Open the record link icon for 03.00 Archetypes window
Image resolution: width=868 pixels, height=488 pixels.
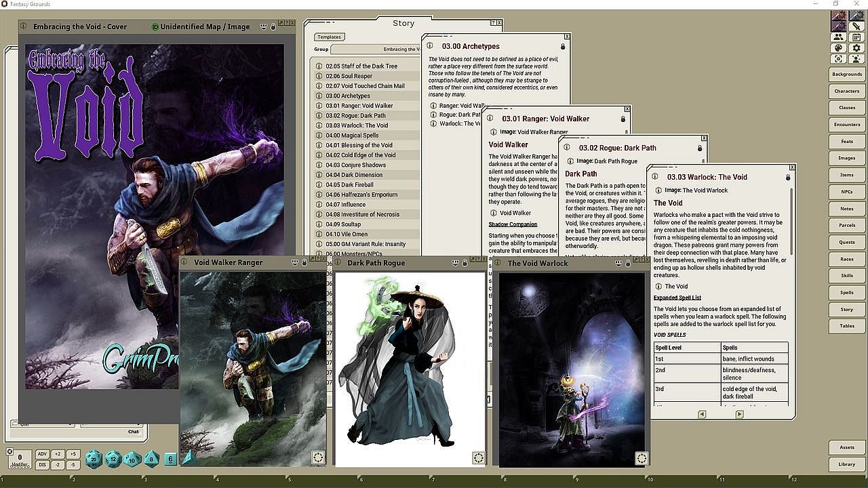(x=431, y=46)
